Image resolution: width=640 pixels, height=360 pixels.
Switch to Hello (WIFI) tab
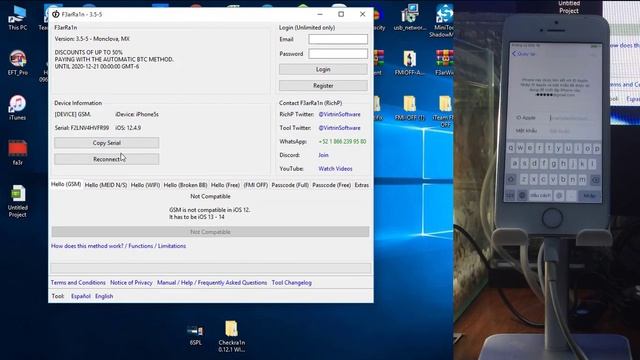coord(145,185)
